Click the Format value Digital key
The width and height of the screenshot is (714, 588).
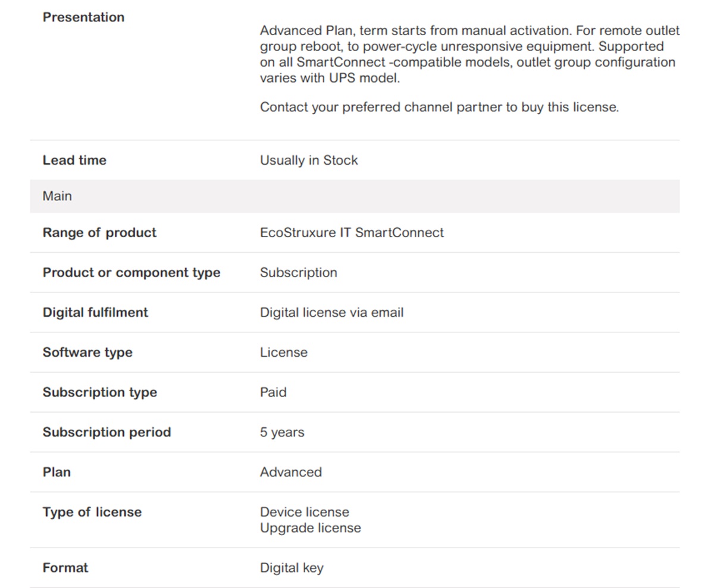(292, 568)
